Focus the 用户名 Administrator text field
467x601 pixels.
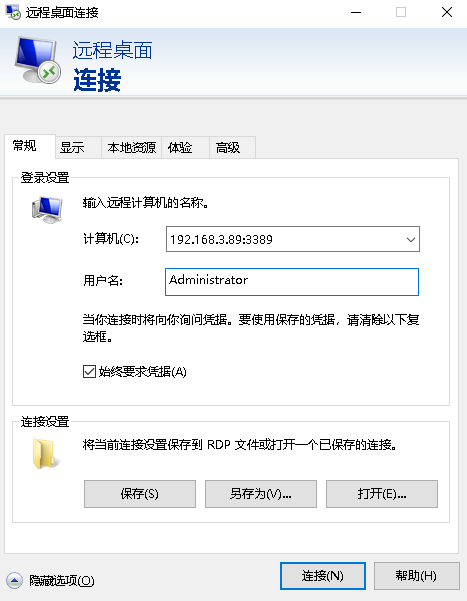292,282
